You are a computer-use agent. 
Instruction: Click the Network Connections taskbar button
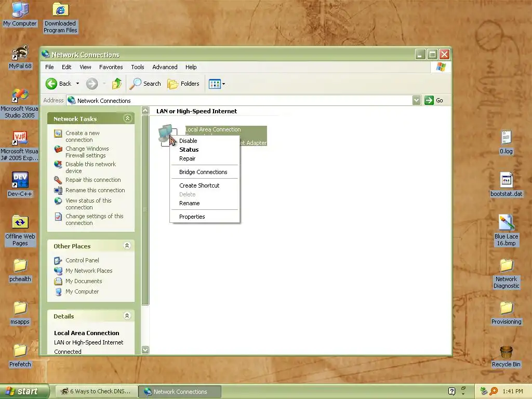pyautogui.click(x=180, y=392)
